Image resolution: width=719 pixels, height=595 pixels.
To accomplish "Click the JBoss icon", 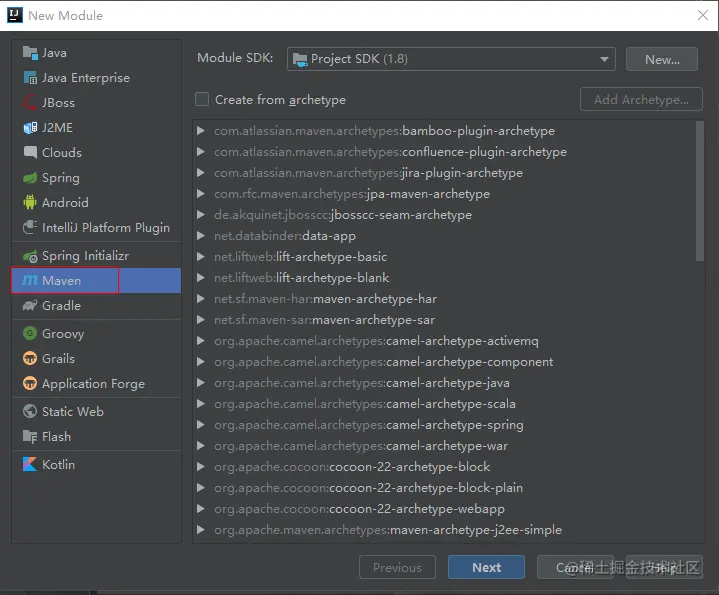I will 30,103.
